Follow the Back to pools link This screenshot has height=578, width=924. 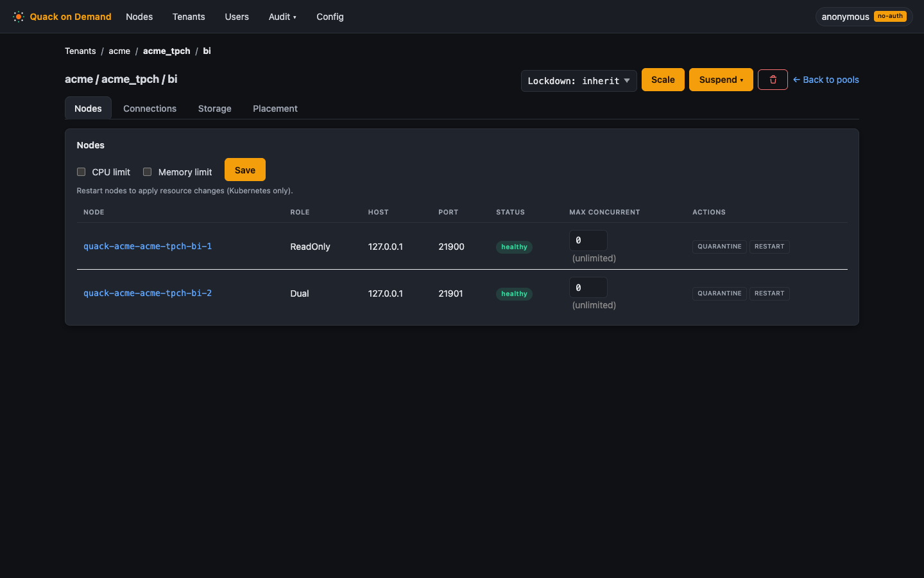826,80
